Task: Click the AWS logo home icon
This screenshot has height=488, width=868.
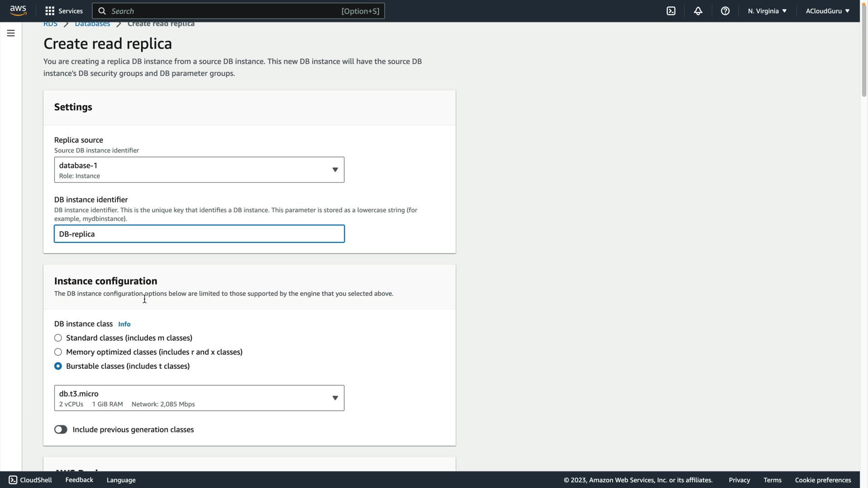Action: pos(18,10)
